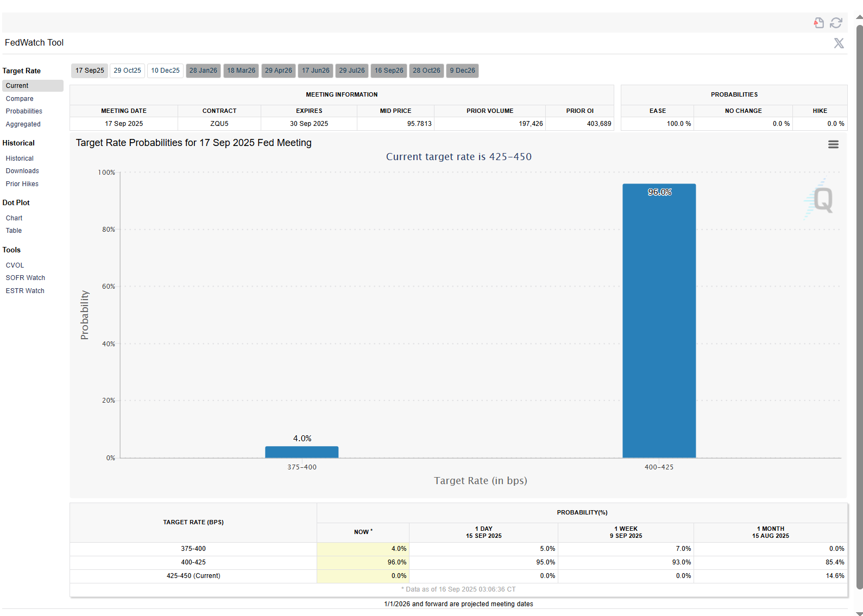
Task: Click the X (Twitter) share icon
Action: tap(839, 43)
